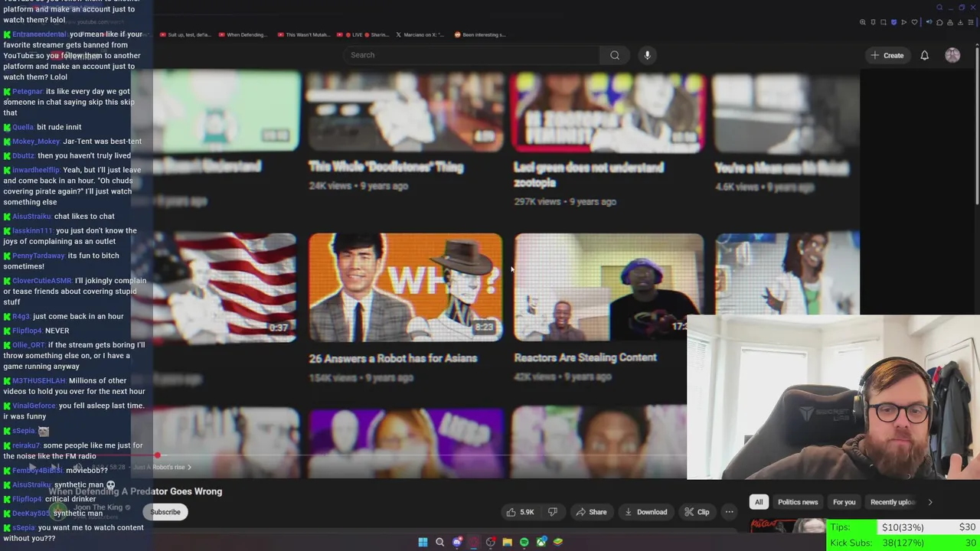
Task: Open the browser downloads tray icon
Action: tap(960, 22)
